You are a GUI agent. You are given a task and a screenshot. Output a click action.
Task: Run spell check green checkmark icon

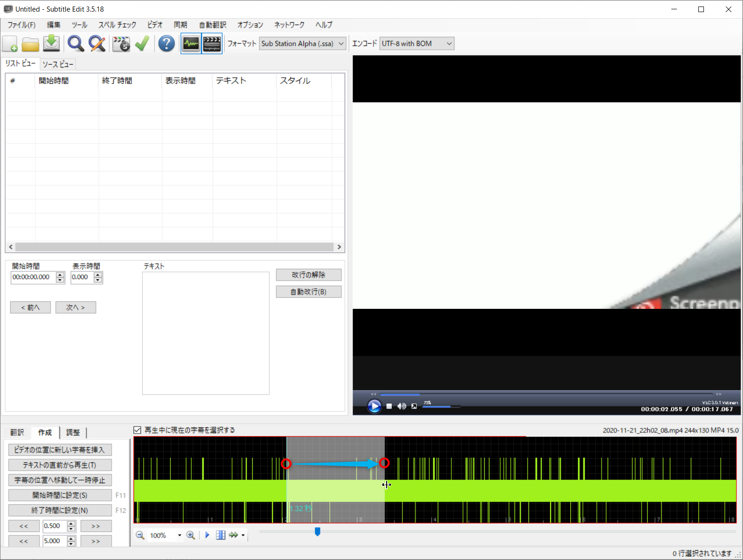click(142, 44)
